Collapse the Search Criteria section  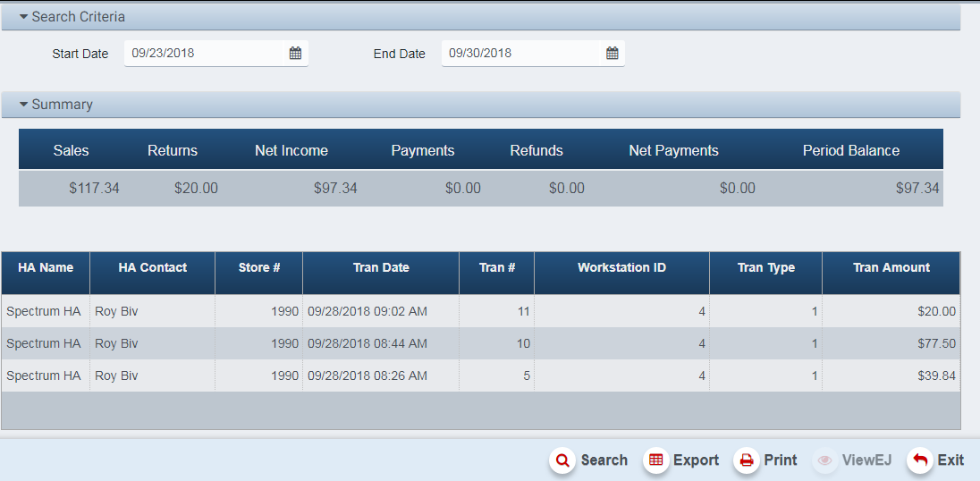coord(24,17)
